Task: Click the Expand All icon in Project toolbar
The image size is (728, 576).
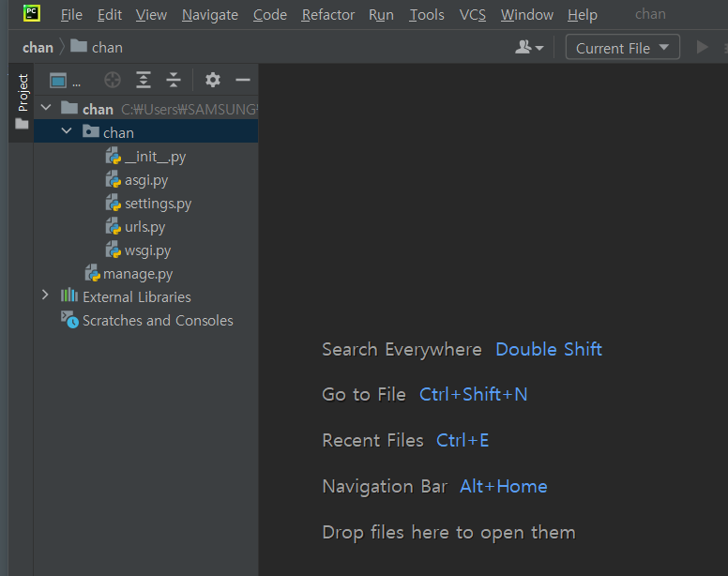Action: pos(143,80)
